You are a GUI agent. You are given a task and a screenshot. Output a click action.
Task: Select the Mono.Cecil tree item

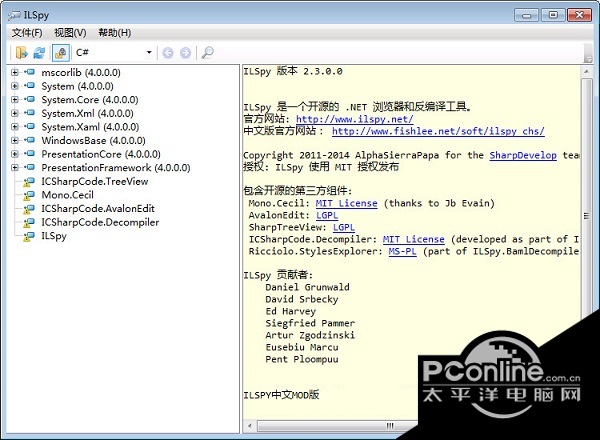point(67,195)
